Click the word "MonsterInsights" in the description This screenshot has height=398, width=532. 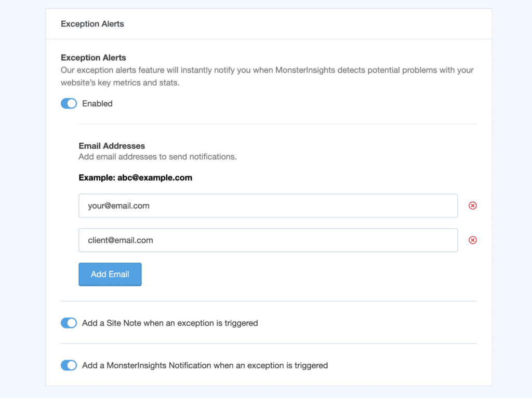coord(307,70)
